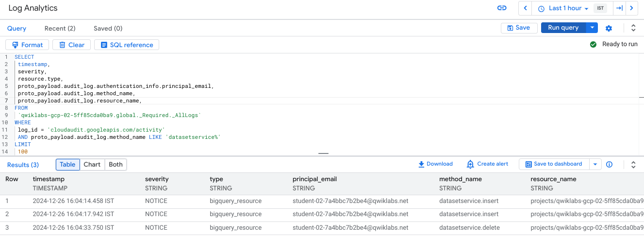This screenshot has height=237, width=644.
Task: Click bigquery_resource cell in row 3
Action: pos(235,227)
